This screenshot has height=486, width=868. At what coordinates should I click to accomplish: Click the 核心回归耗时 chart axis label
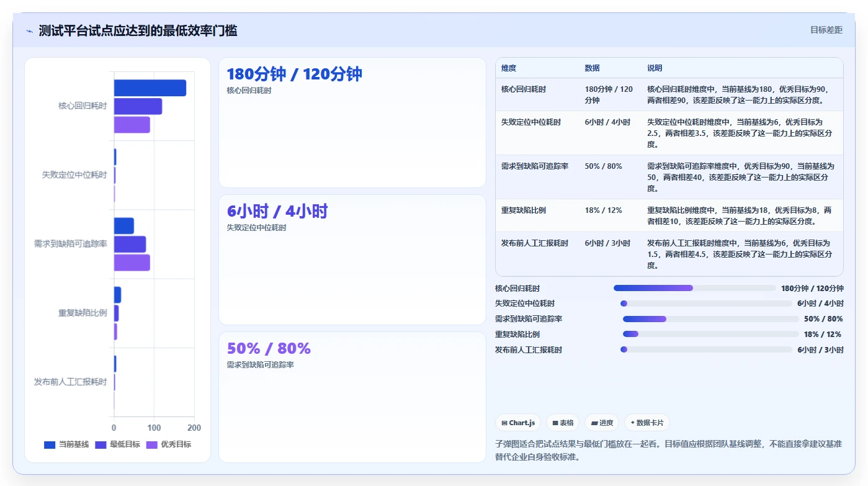pyautogui.click(x=83, y=106)
